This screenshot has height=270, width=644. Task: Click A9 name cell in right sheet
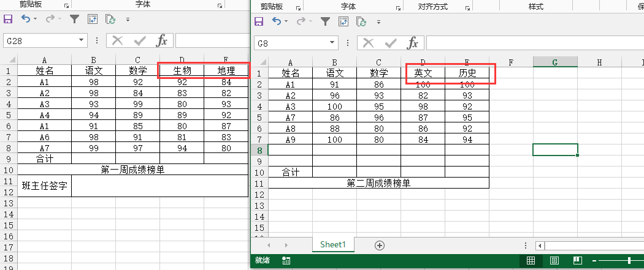[x=290, y=140]
